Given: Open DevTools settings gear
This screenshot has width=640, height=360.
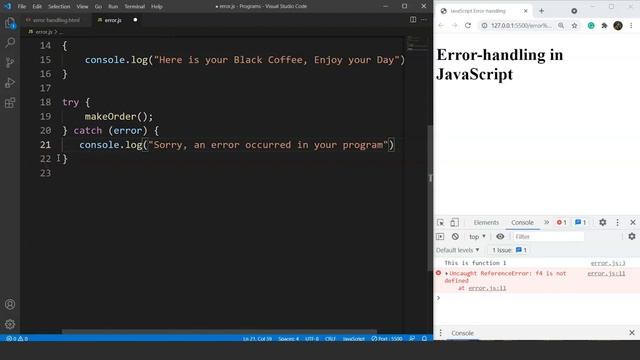Looking at the screenshot, I should pos(602,222).
